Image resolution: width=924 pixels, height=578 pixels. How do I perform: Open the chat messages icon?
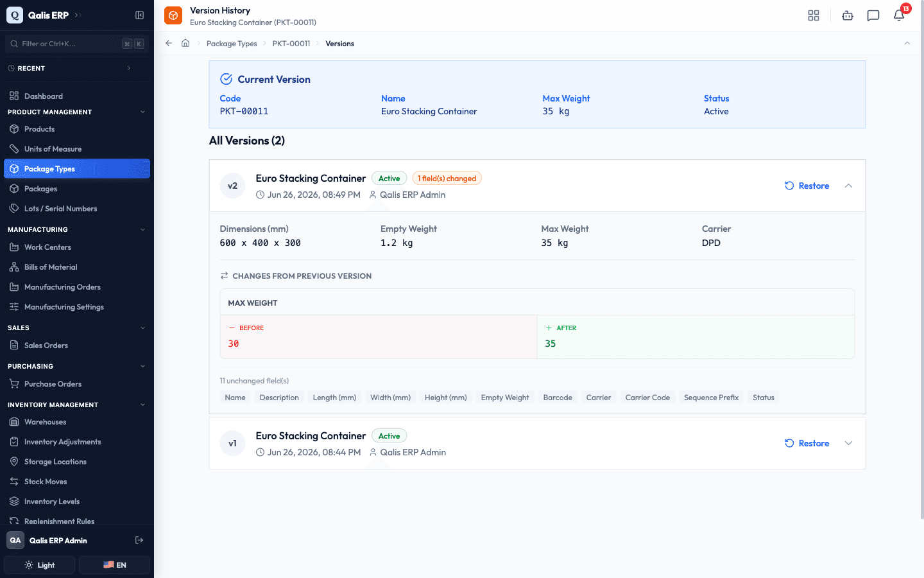(x=873, y=15)
